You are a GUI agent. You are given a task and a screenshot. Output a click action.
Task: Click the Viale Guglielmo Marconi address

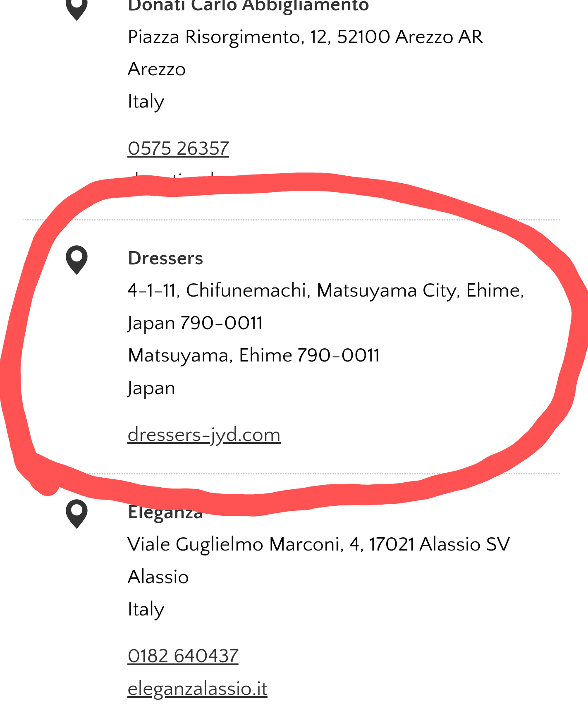pyautogui.click(x=319, y=545)
